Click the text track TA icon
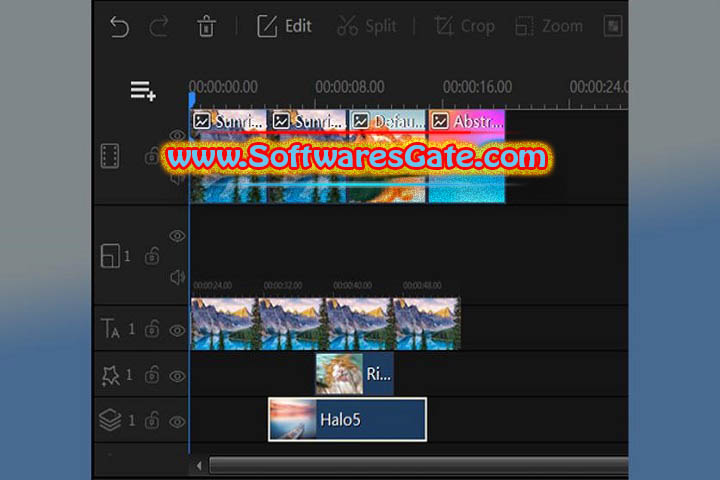This screenshot has height=480, width=720. 110,329
